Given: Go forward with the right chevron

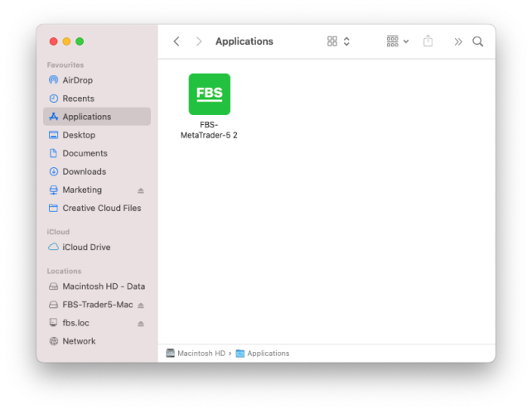Looking at the screenshot, I should tap(199, 41).
